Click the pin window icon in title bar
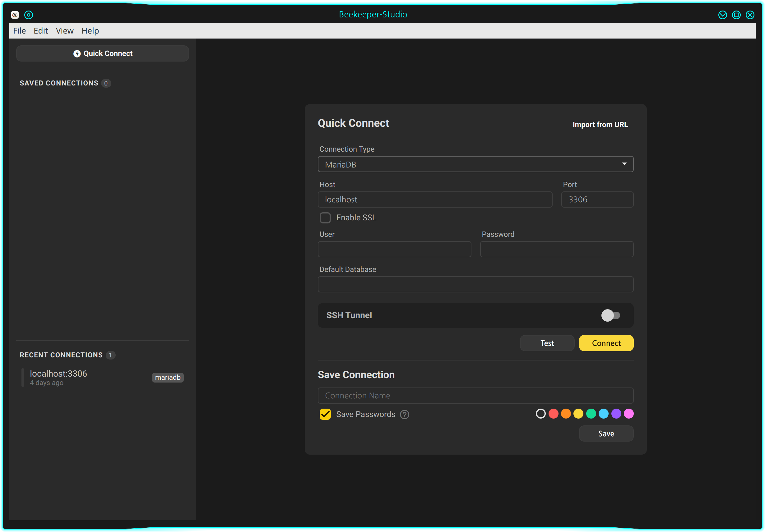This screenshot has height=532, width=765. [29, 15]
